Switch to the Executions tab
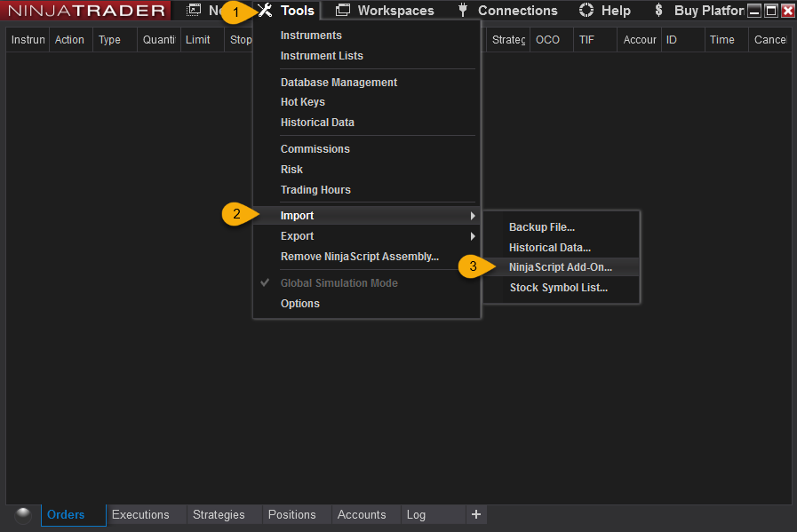 click(147, 515)
